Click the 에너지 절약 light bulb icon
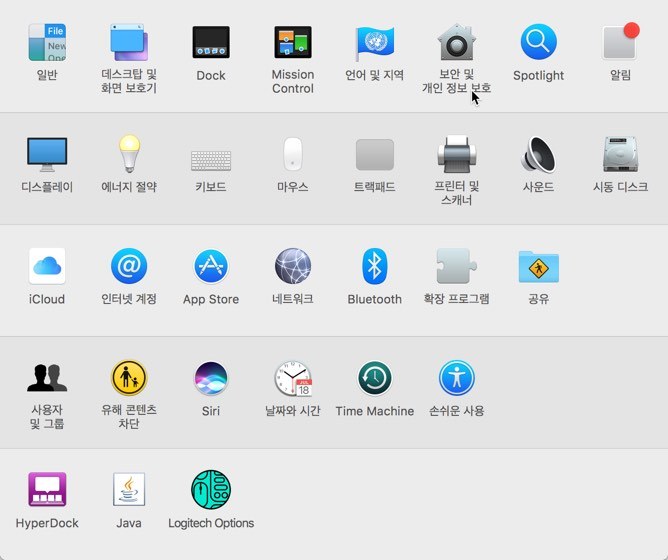This screenshot has height=560, width=668. pos(129,153)
